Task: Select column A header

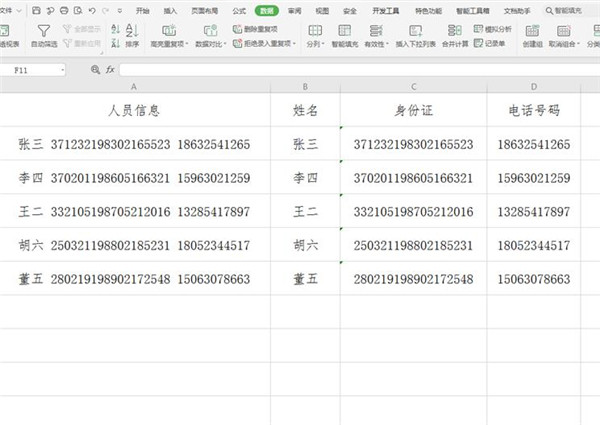Action: 134,87
